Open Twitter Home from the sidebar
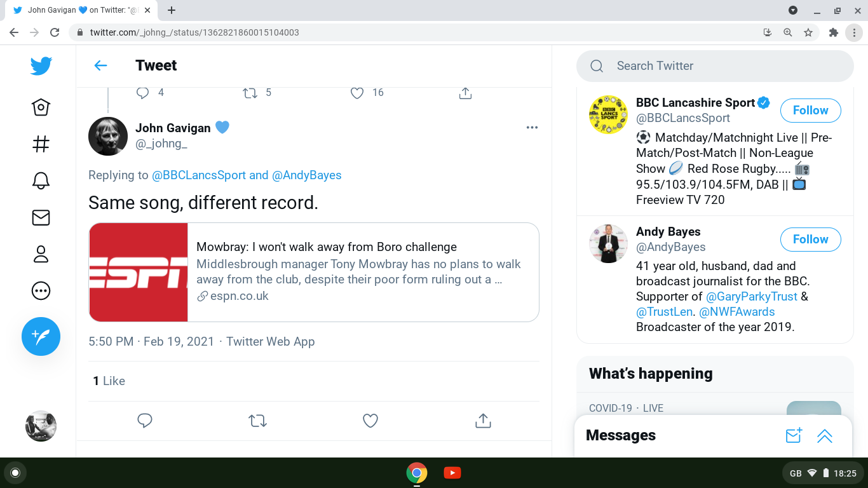 [41, 107]
